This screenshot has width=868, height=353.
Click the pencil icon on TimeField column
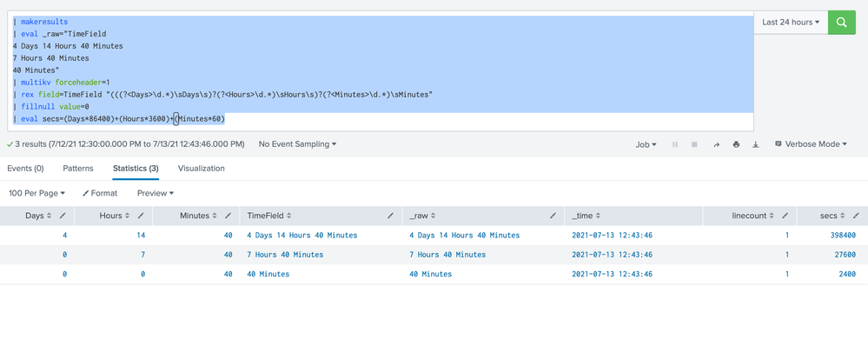point(390,216)
